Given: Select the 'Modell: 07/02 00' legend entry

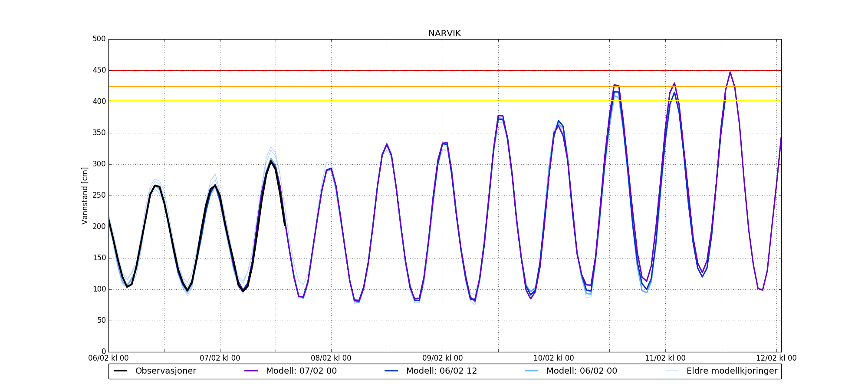Looking at the screenshot, I should click(301, 371).
